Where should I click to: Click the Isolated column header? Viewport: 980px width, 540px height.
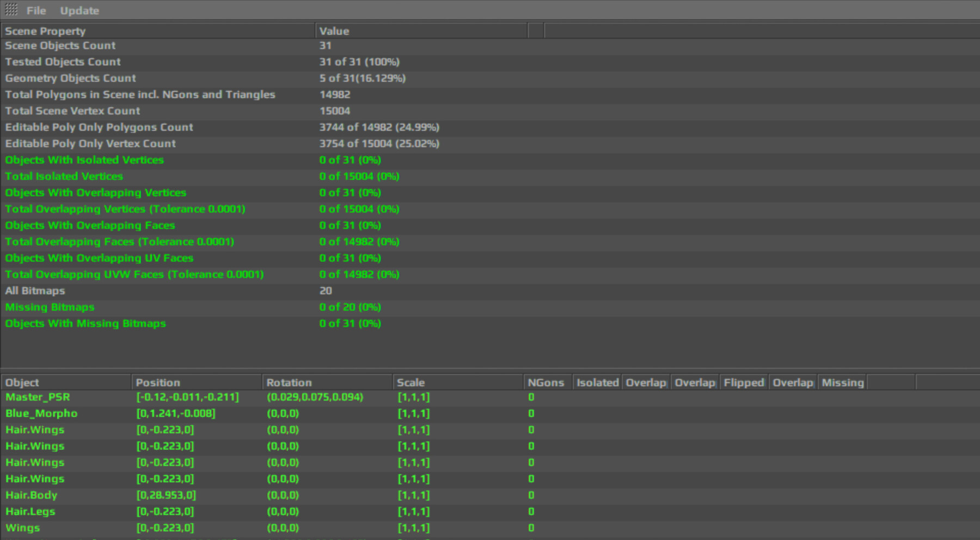tap(597, 383)
